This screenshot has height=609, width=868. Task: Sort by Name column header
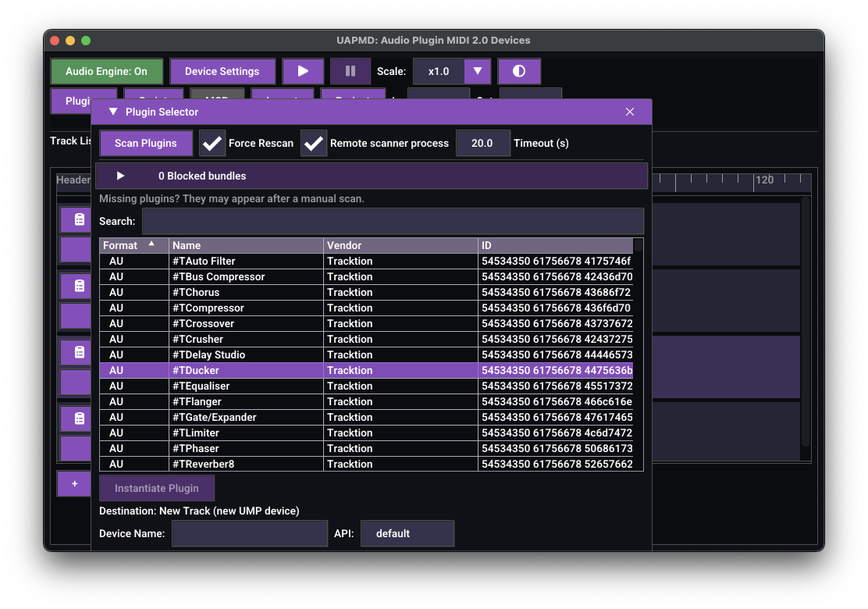(246, 245)
